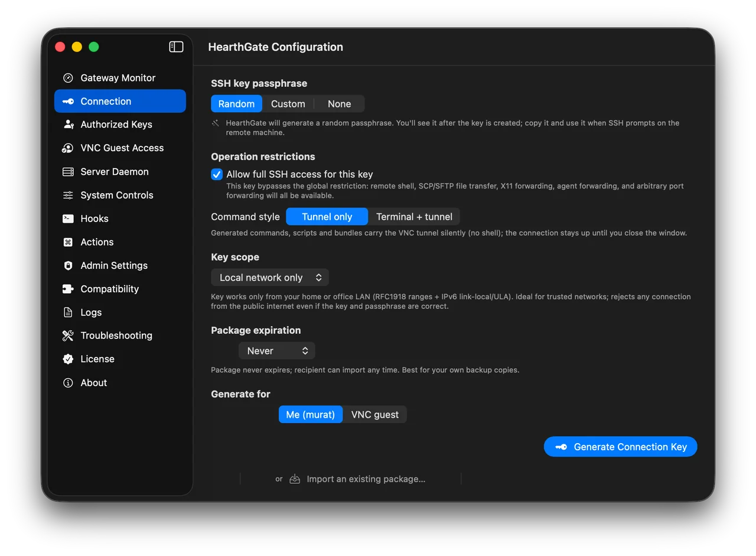The height and width of the screenshot is (556, 756).
Task: Click the Key scope heading
Action: tap(235, 257)
